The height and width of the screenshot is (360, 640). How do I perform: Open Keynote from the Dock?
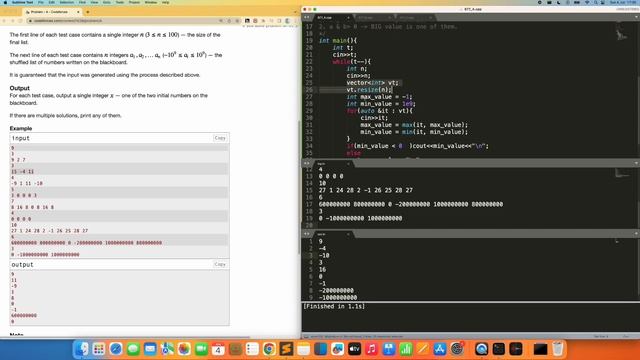(389, 349)
